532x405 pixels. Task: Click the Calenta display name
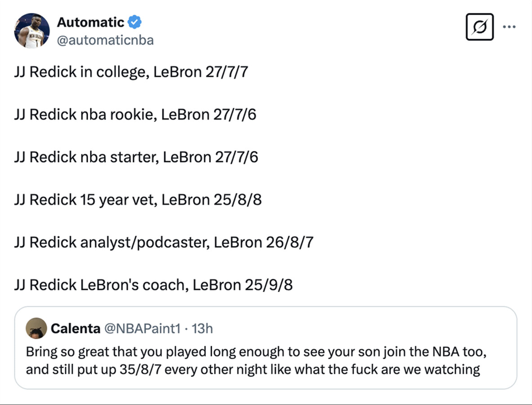[76, 329]
